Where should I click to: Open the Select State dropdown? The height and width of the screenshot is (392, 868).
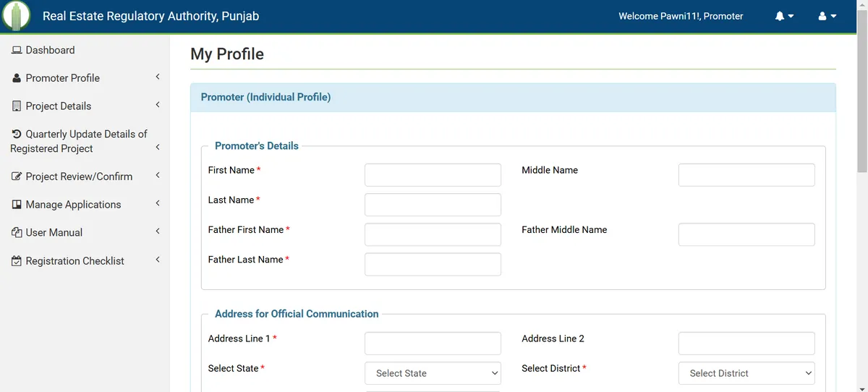pos(433,373)
